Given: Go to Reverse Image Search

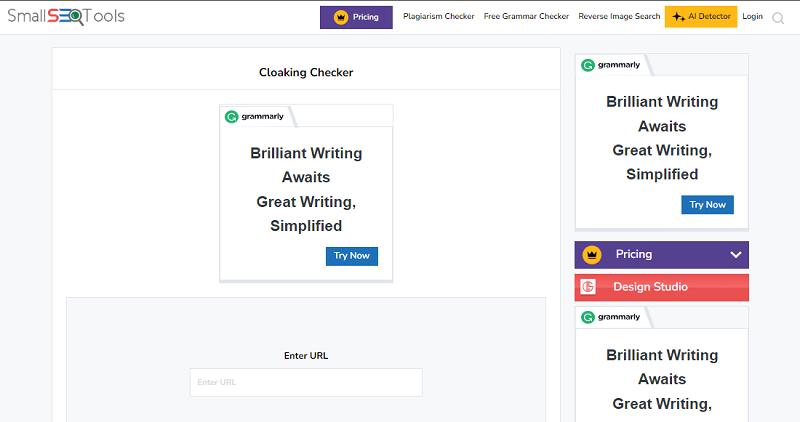Looking at the screenshot, I should click(x=619, y=17).
